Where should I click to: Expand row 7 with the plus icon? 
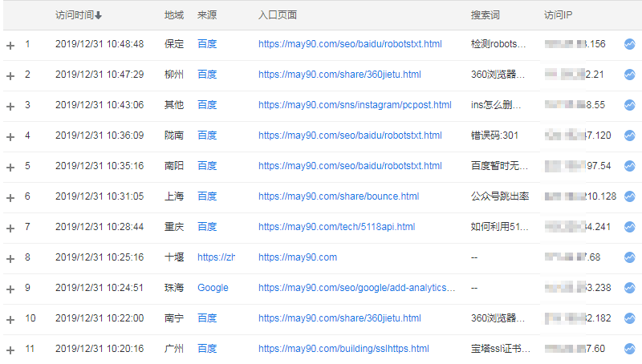(10, 228)
